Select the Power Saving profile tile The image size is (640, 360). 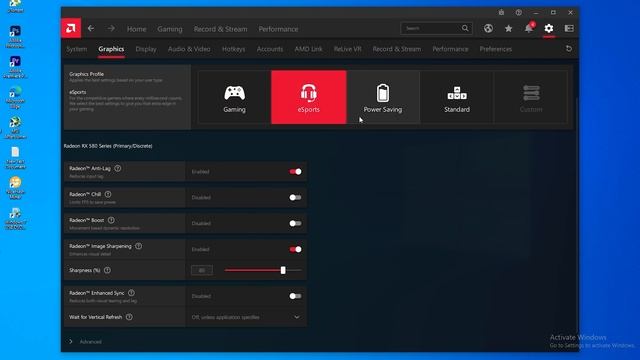(x=383, y=97)
